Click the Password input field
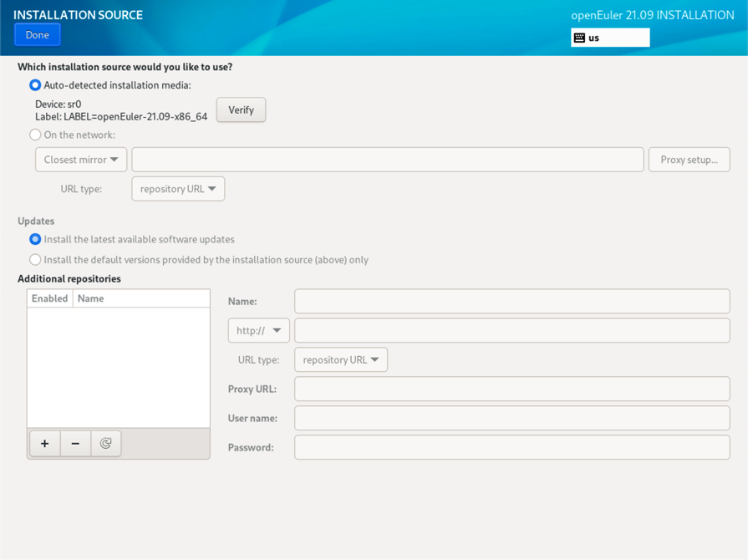The height and width of the screenshot is (560, 748). click(511, 447)
